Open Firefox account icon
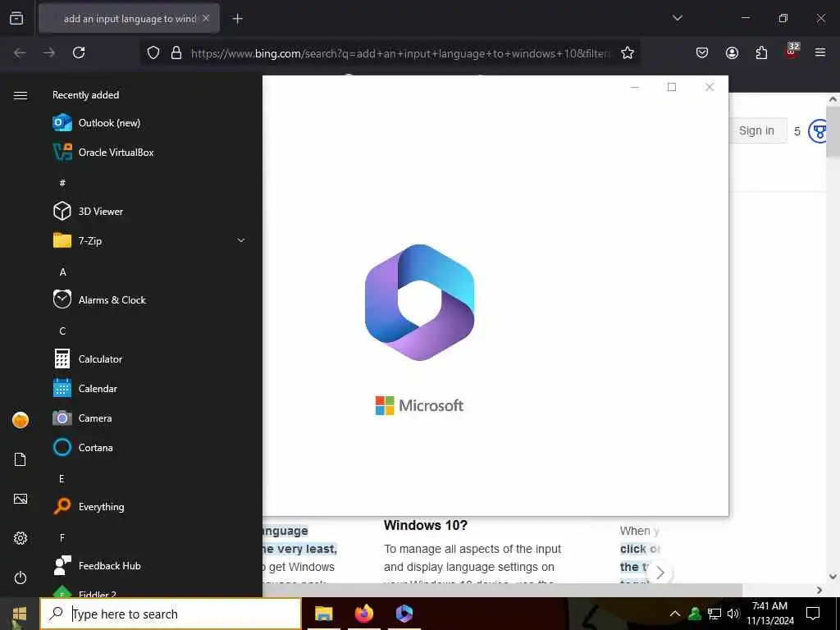 pos(732,52)
